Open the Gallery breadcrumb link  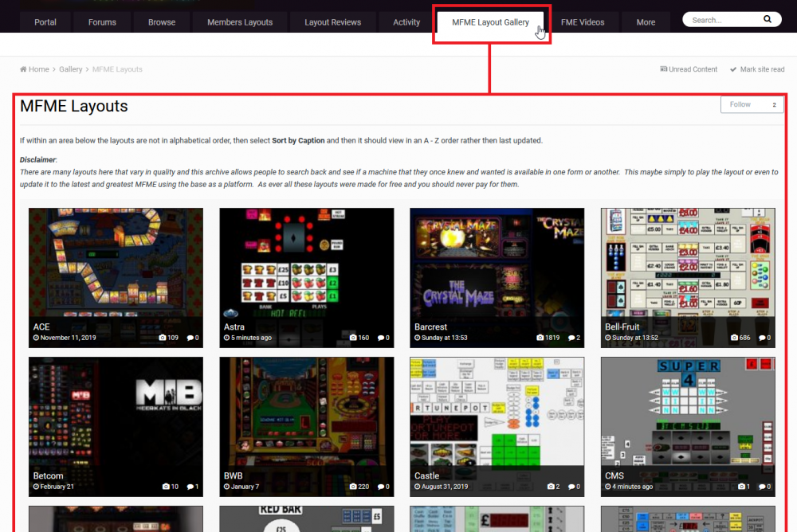tap(71, 69)
